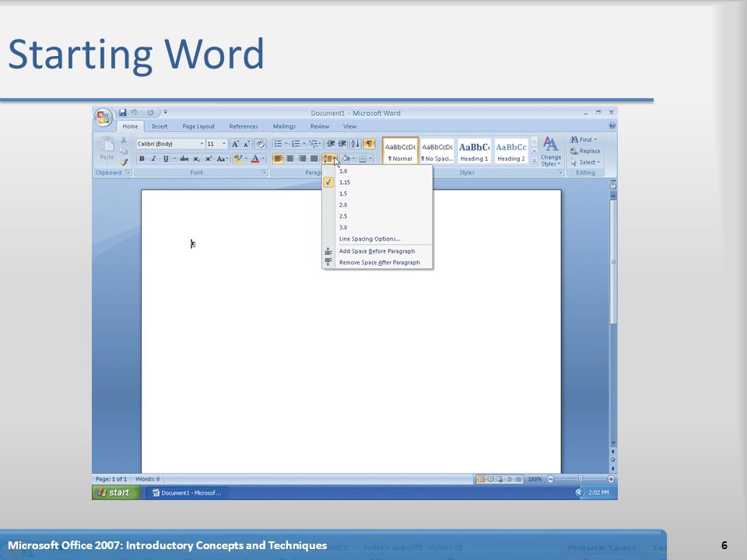Sort the selected text
The width and height of the screenshot is (747, 560).
pyautogui.click(x=355, y=144)
